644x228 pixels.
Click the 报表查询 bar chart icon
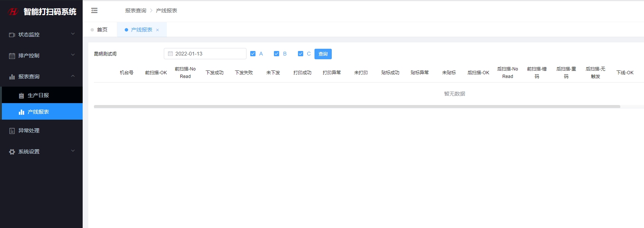click(x=12, y=77)
